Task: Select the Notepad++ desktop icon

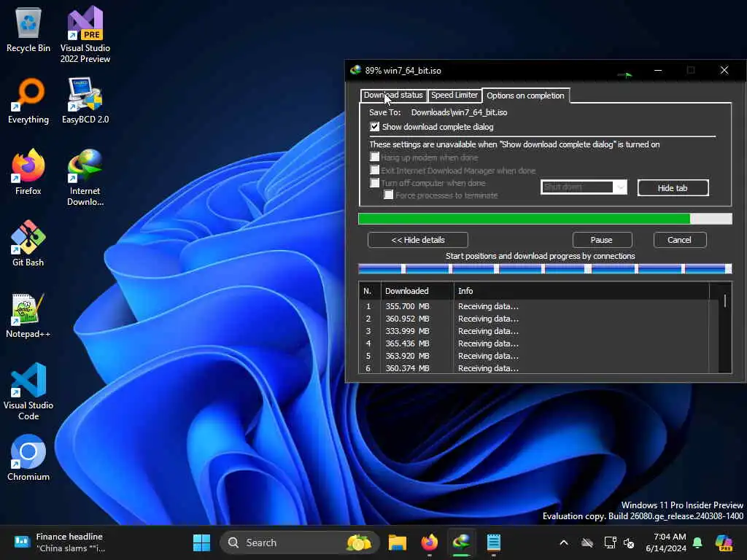Action: pyautogui.click(x=28, y=315)
